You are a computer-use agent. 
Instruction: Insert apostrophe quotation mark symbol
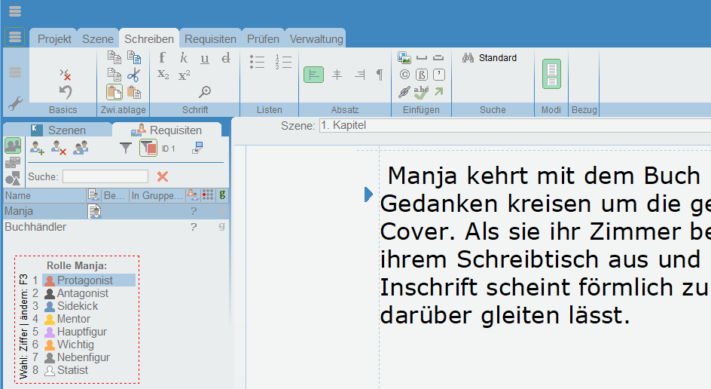439,74
